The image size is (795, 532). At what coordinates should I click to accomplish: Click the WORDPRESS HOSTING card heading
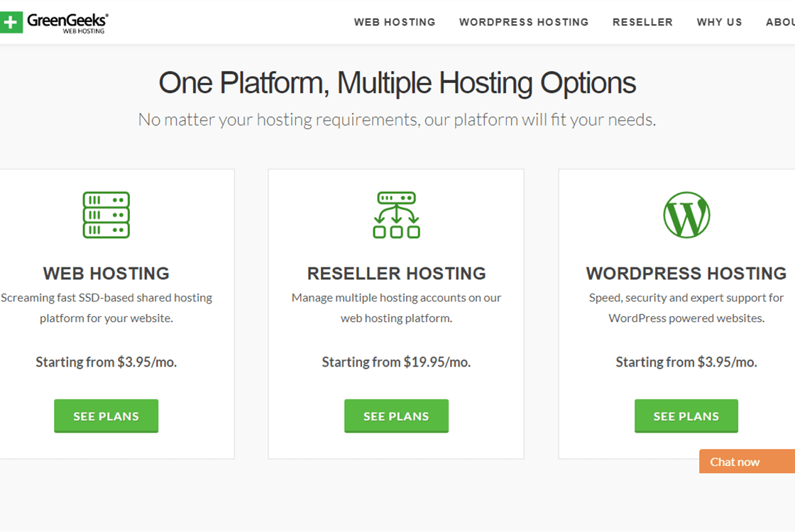[686, 274]
